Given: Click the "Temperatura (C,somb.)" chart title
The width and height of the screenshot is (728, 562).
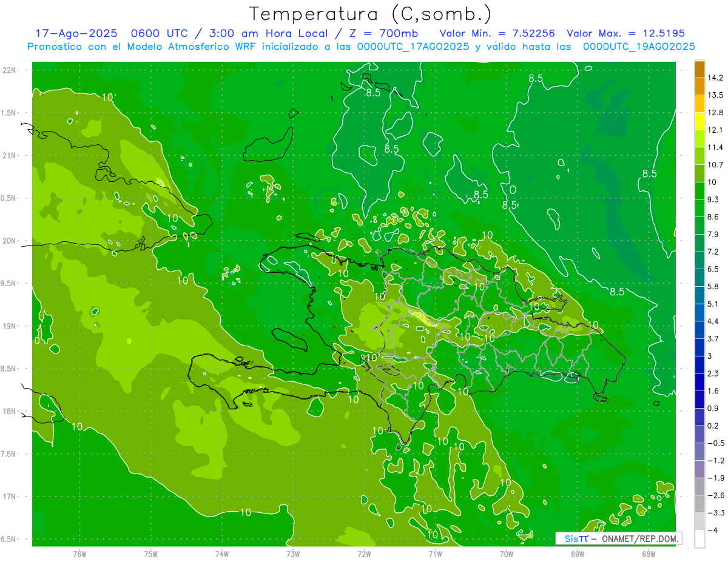Looking at the screenshot, I should point(371,14).
